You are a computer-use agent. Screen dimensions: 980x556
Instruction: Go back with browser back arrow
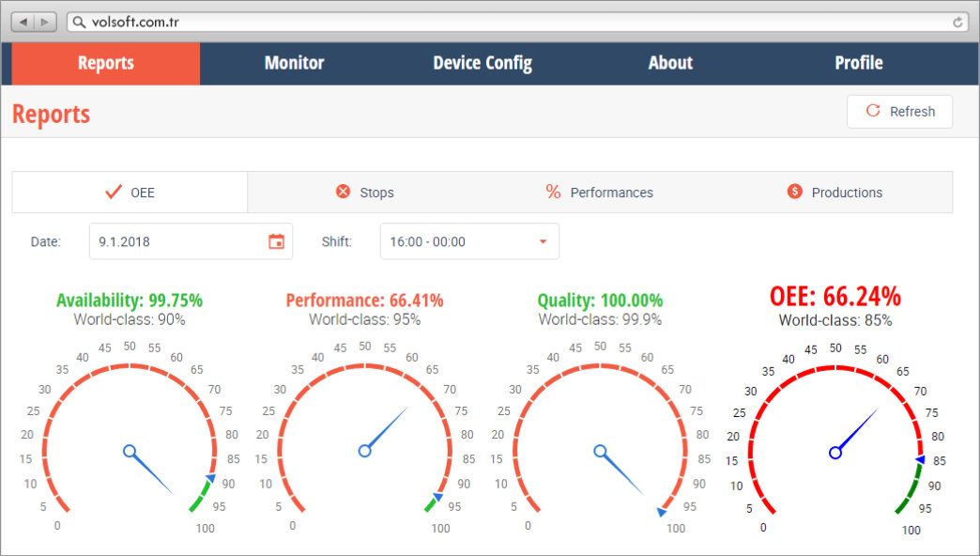(23, 22)
